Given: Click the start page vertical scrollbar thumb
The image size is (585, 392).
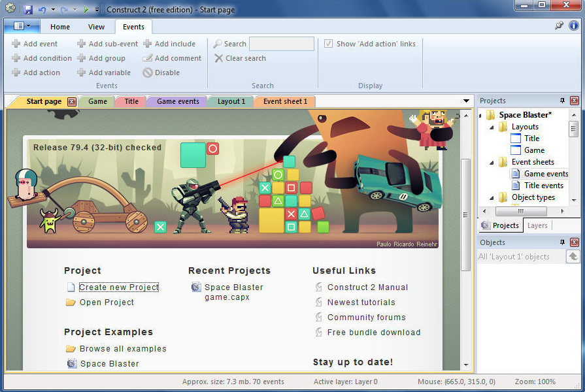Looking at the screenshot, I should [465, 214].
